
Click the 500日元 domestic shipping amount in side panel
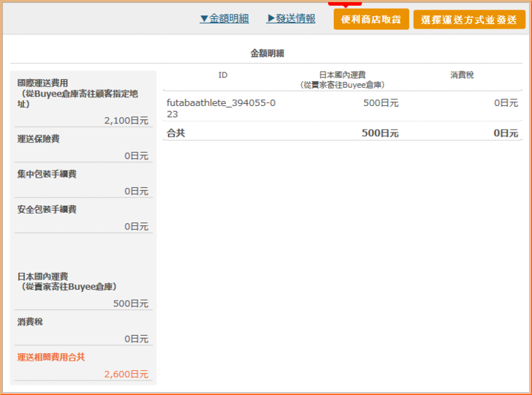click(x=131, y=304)
